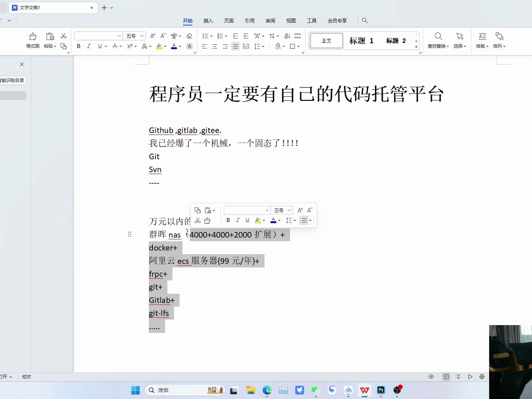Open mini toolbar font size 五号 dropdown
This screenshot has width=532, height=399.
289,210
